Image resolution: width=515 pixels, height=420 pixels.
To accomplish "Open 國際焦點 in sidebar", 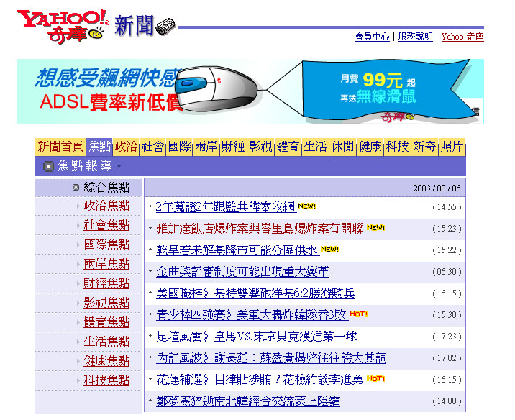I will pos(106,245).
